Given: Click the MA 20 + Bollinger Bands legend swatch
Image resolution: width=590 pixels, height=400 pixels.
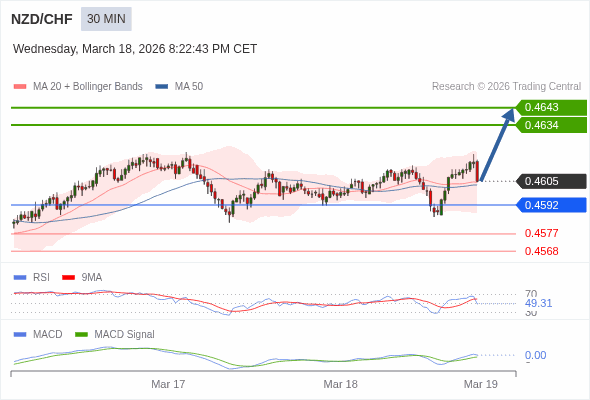Looking at the screenshot, I should [x=20, y=87].
